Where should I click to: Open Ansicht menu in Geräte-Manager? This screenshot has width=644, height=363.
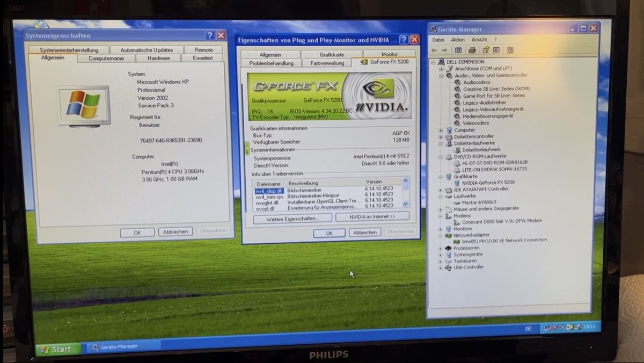pos(479,40)
